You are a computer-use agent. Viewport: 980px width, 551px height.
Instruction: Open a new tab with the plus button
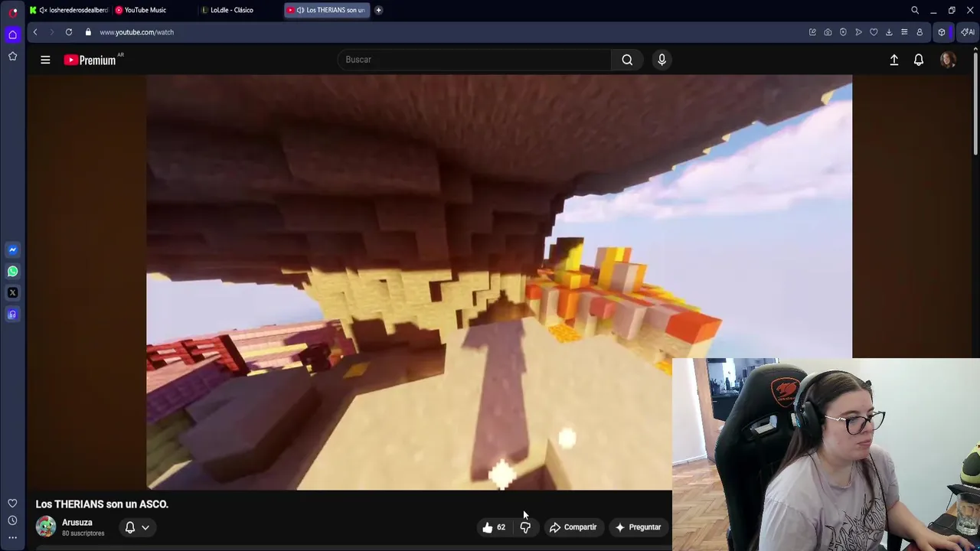click(x=378, y=10)
